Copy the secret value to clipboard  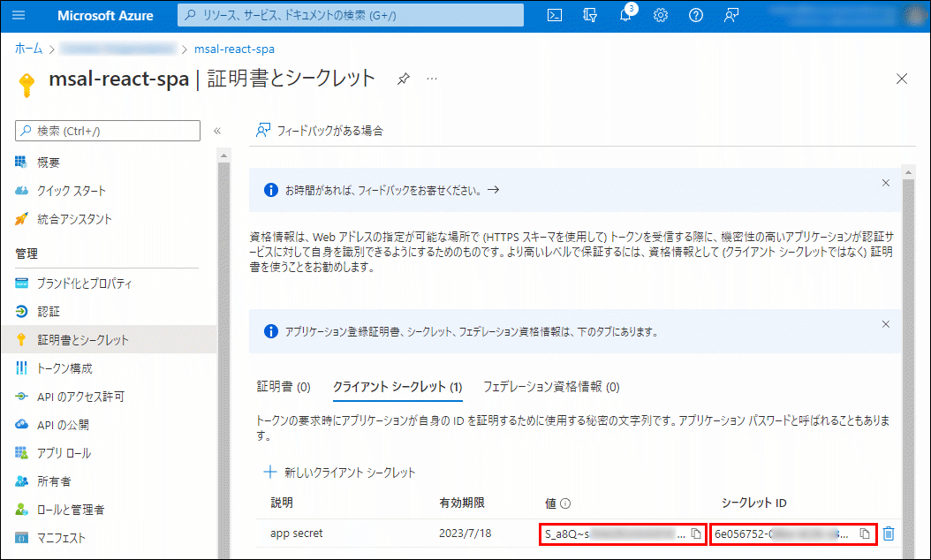[x=696, y=534]
